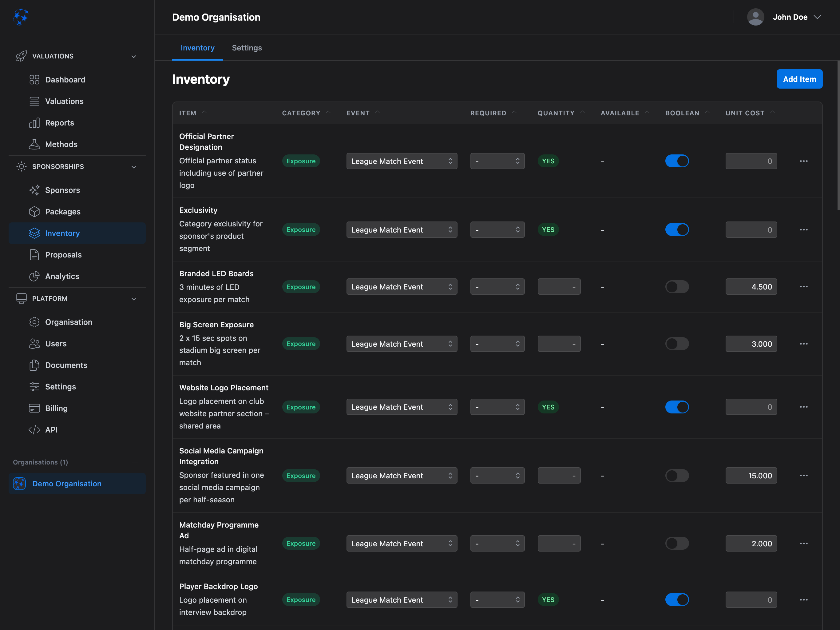Disable the boolean toggle for Official Partner Designation
Screen dimensions: 840x630
[677, 161]
